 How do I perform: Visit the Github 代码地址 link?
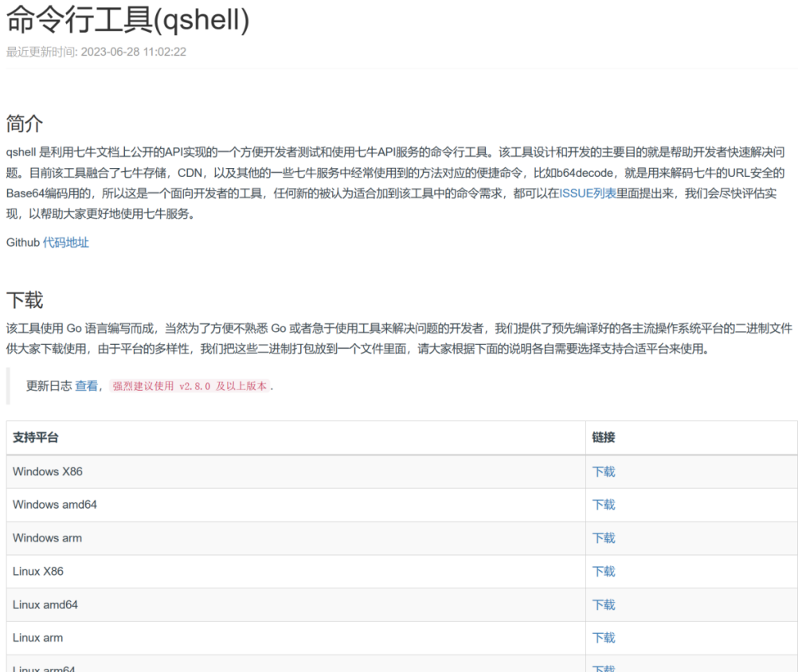pos(68,242)
